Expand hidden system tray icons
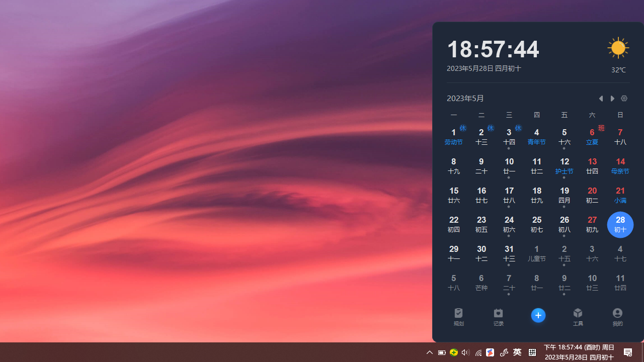The width and height of the screenshot is (644, 362). pyautogui.click(x=429, y=352)
